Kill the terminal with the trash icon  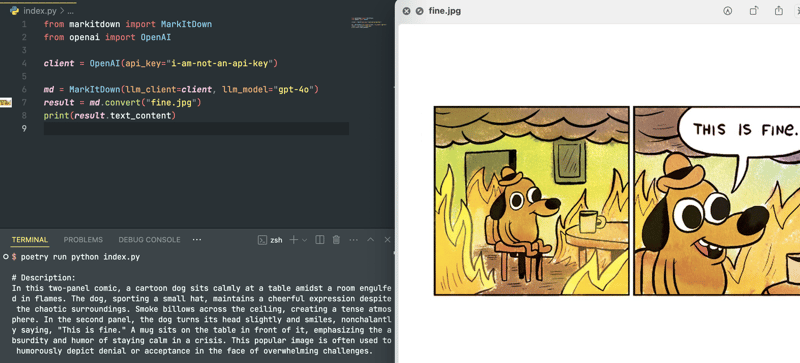pyautogui.click(x=336, y=240)
